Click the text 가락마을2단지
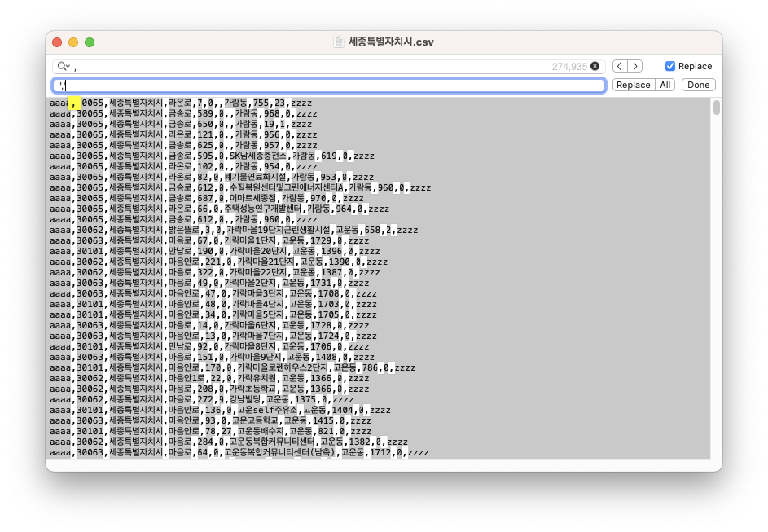Image resolution: width=768 pixels, height=532 pixels. click(250, 284)
